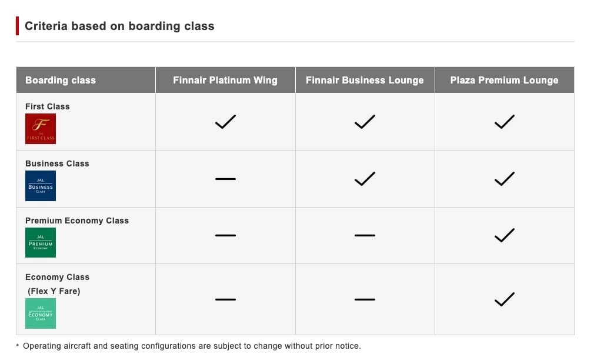
Task: Click the Criteria based on boarding class heading
Action: (x=119, y=26)
